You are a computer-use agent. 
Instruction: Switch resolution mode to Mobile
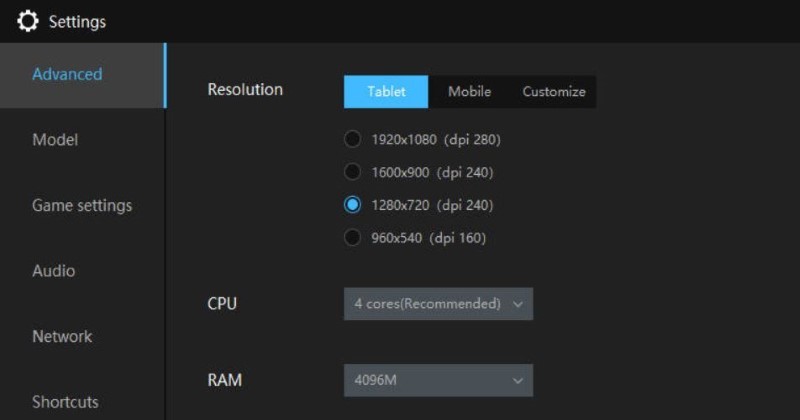point(469,92)
